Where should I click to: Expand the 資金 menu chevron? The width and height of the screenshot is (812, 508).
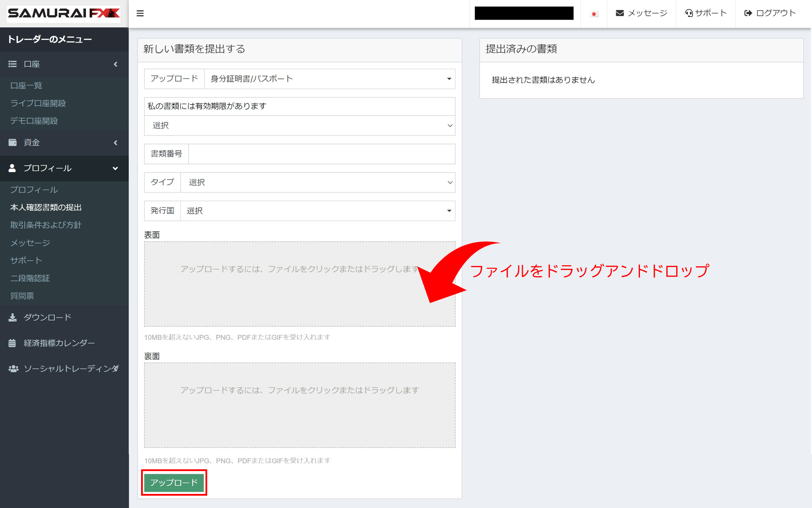(x=115, y=142)
